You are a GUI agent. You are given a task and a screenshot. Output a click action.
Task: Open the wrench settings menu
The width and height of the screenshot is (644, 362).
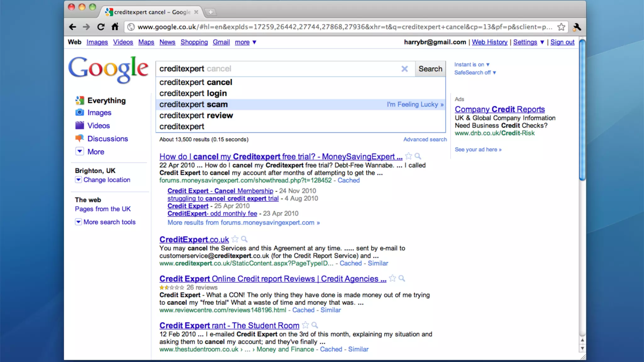point(577,27)
